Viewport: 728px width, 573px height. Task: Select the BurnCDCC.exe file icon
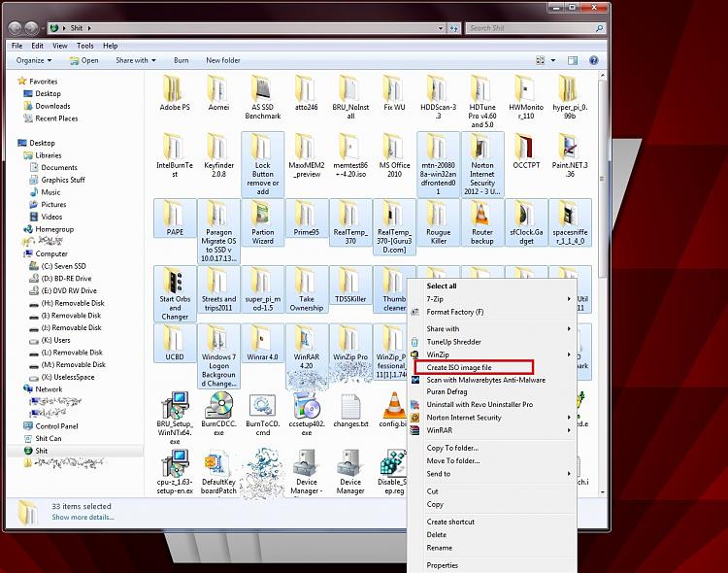219,405
